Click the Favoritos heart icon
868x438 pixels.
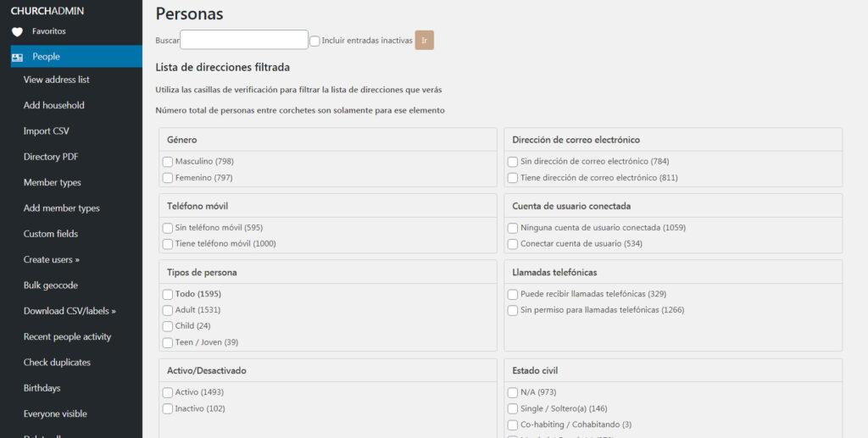[x=17, y=32]
